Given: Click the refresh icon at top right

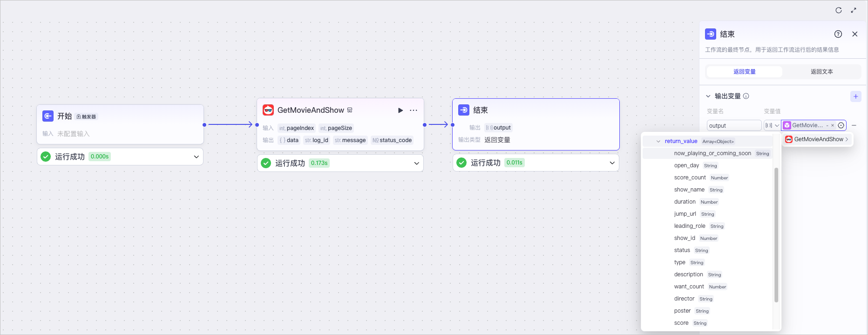Looking at the screenshot, I should [839, 10].
